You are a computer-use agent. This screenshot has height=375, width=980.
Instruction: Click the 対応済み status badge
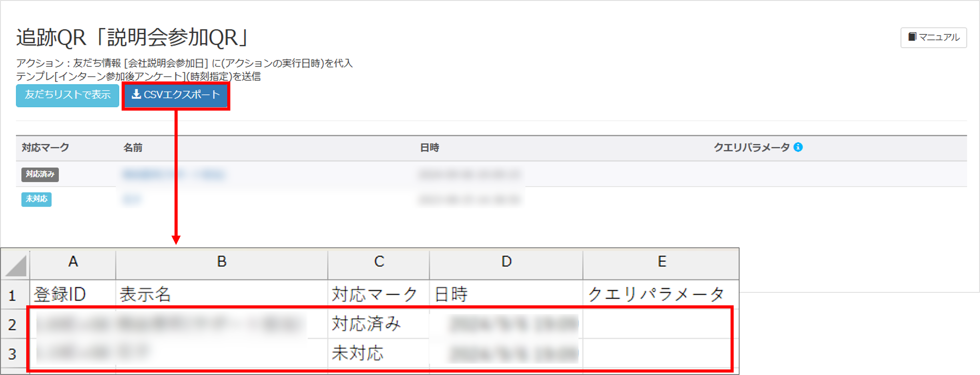pos(40,174)
